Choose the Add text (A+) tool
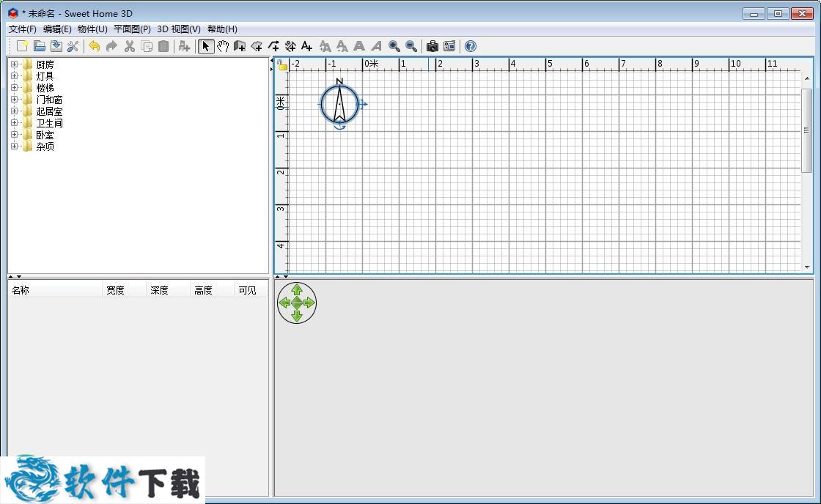Viewport: 821px width, 504px height. point(307,46)
